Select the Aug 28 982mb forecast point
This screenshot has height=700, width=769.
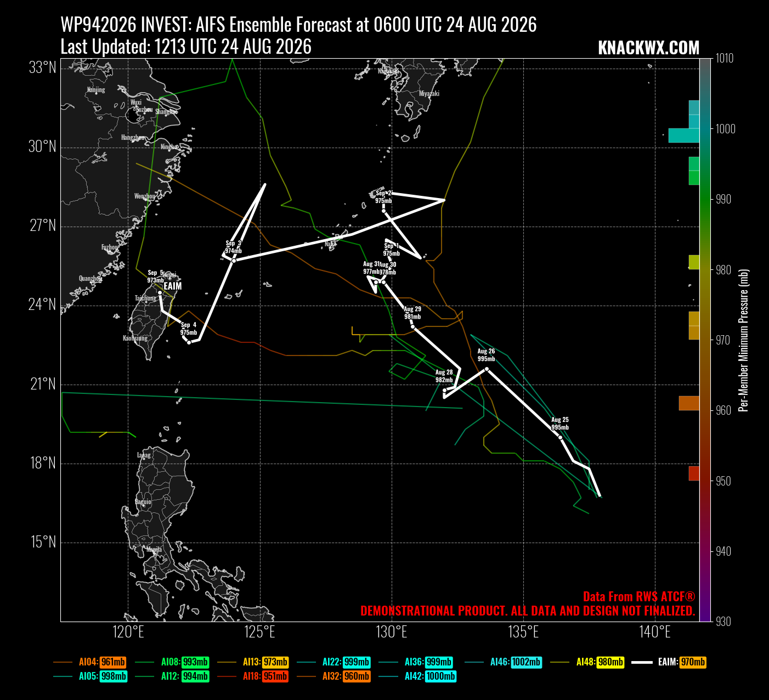pos(444,391)
